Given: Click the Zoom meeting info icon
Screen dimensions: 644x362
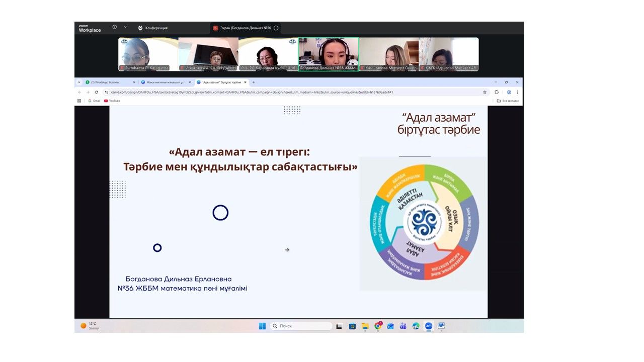Looking at the screenshot, I should pyautogui.click(x=114, y=27).
